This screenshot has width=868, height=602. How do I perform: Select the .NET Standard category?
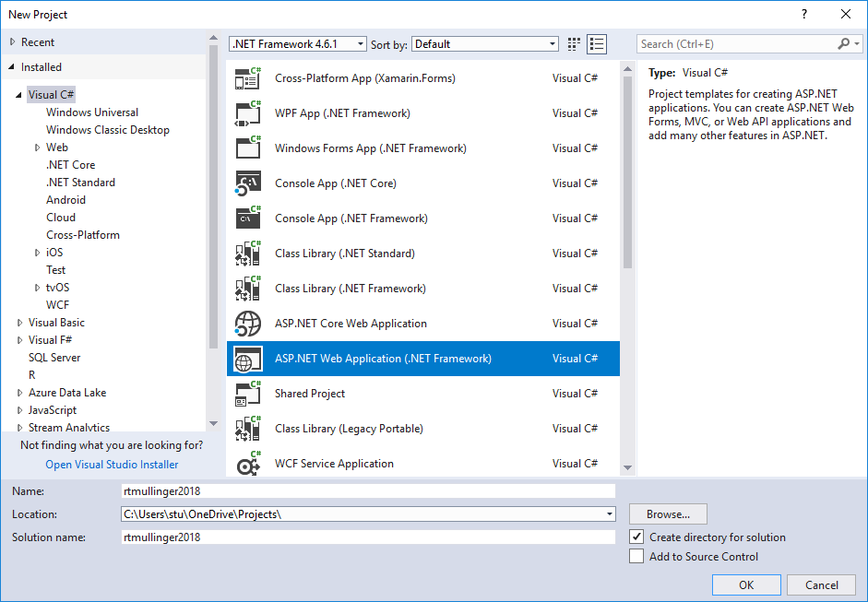(80, 182)
